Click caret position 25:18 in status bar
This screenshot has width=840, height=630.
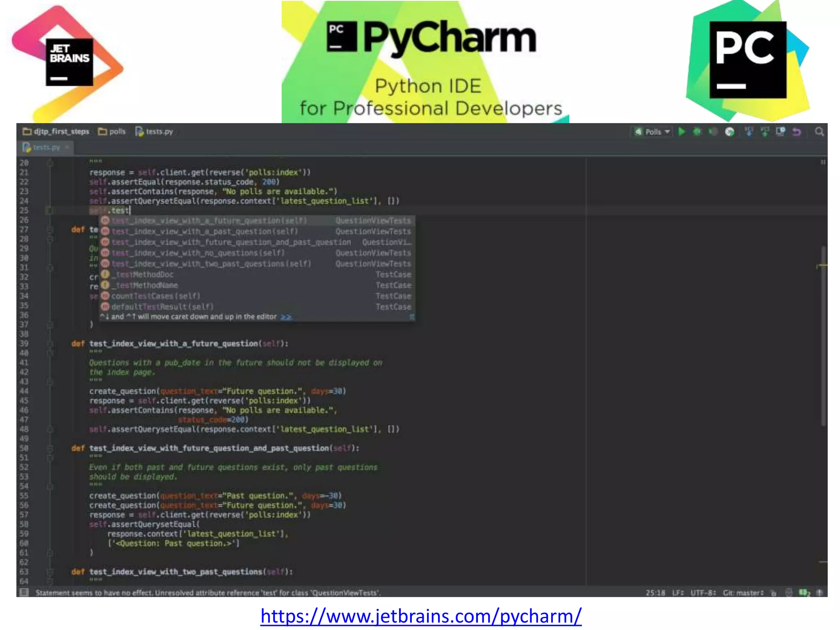click(x=655, y=593)
